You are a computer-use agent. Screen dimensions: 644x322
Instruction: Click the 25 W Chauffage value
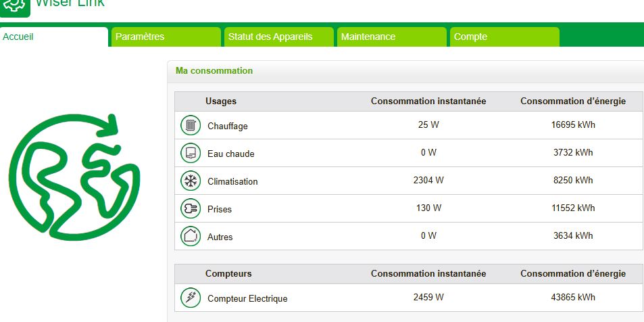[428, 125]
